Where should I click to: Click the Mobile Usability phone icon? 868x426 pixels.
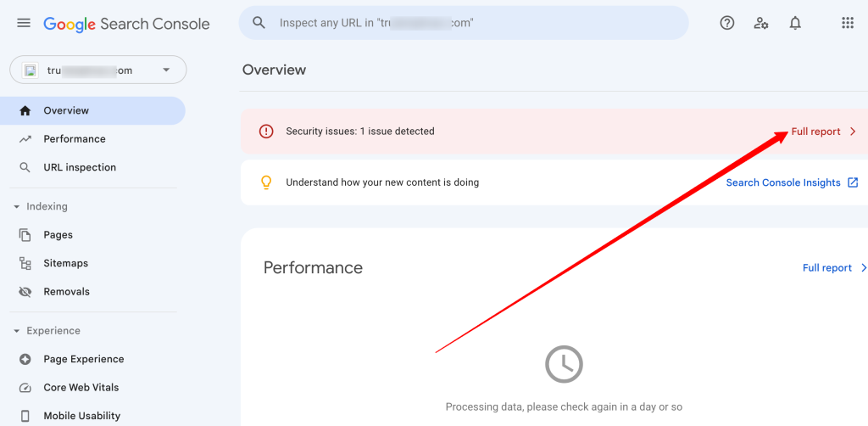(25, 416)
